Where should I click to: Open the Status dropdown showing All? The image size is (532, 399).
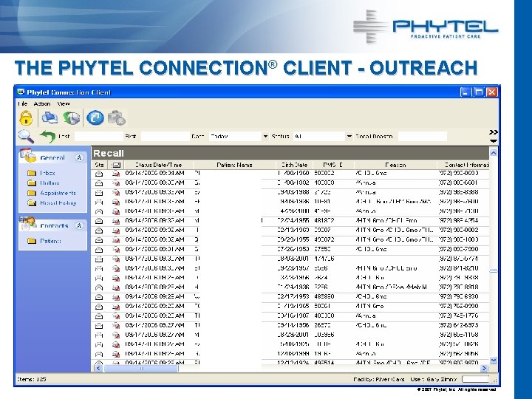coord(349,137)
